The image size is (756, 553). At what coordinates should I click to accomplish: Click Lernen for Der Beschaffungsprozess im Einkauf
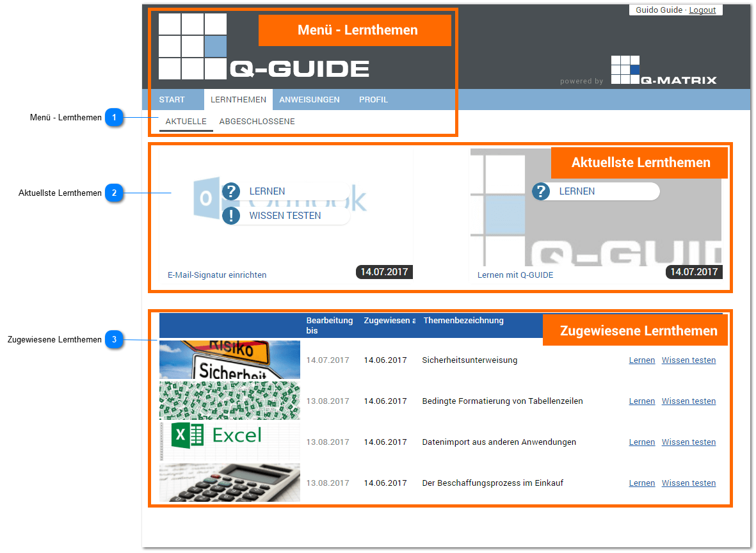pyautogui.click(x=641, y=483)
